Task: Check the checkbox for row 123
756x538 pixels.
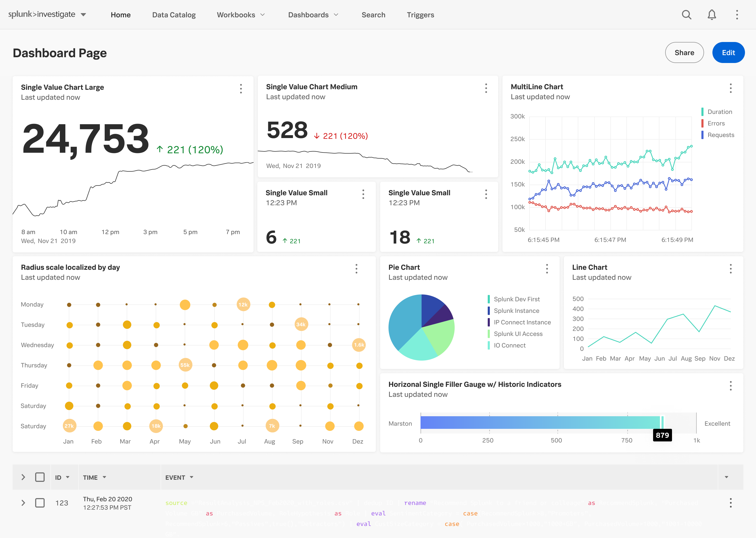Action: click(40, 503)
